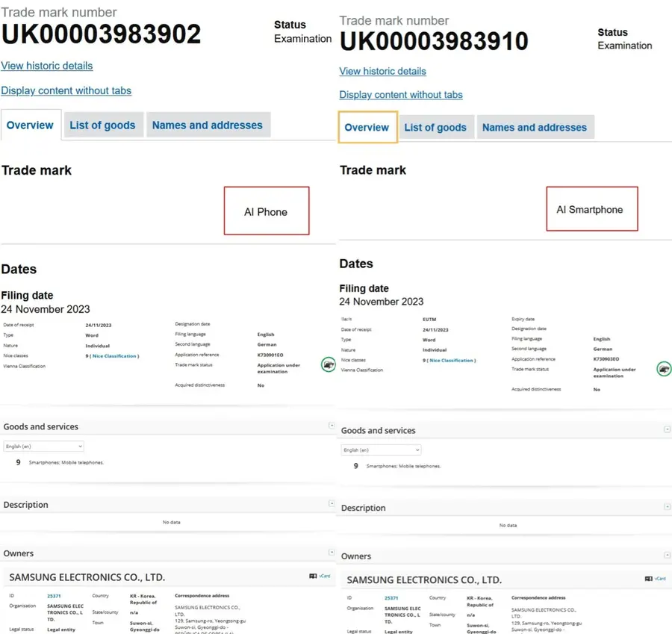Click the green status icon in AI Phone record
This screenshot has width=672, height=634.
tap(328, 364)
